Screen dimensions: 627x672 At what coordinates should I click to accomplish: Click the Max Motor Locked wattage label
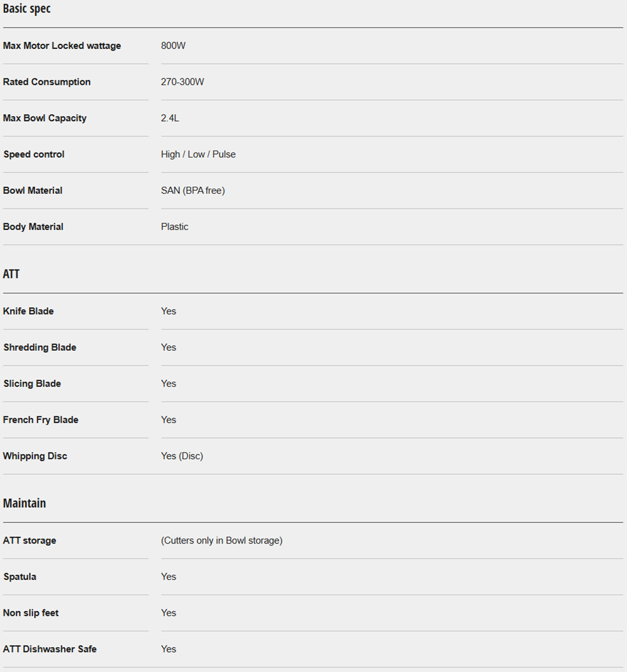[62, 46]
